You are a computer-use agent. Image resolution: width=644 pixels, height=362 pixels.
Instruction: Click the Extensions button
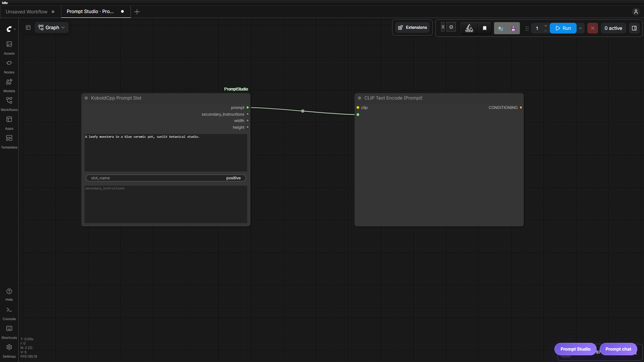pyautogui.click(x=413, y=27)
